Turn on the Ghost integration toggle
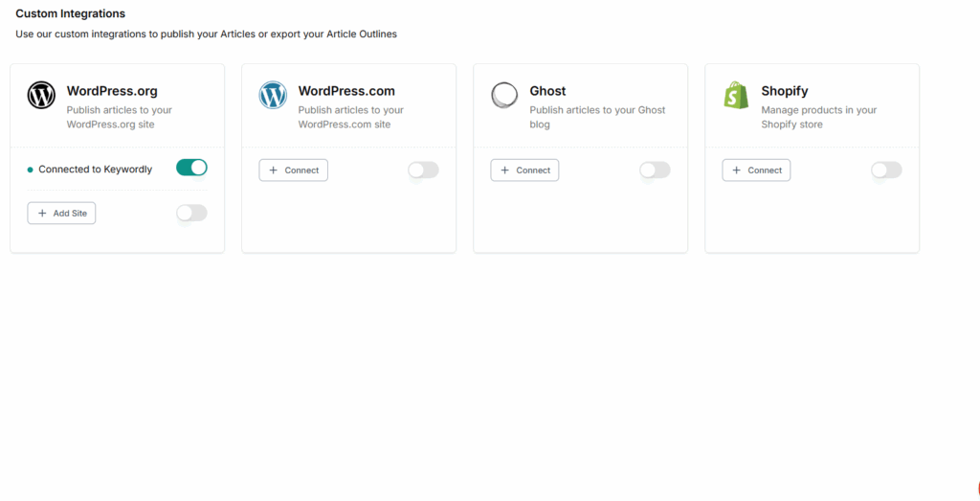This screenshot has width=980, height=501. tap(655, 170)
